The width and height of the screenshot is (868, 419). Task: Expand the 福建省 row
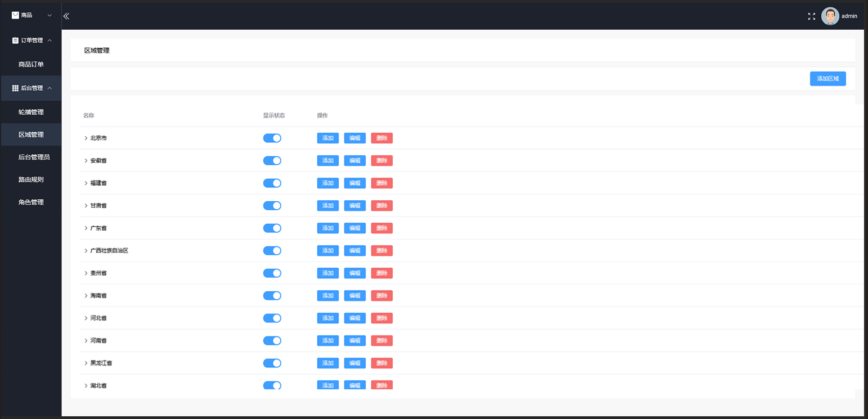[x=86, y=183]
